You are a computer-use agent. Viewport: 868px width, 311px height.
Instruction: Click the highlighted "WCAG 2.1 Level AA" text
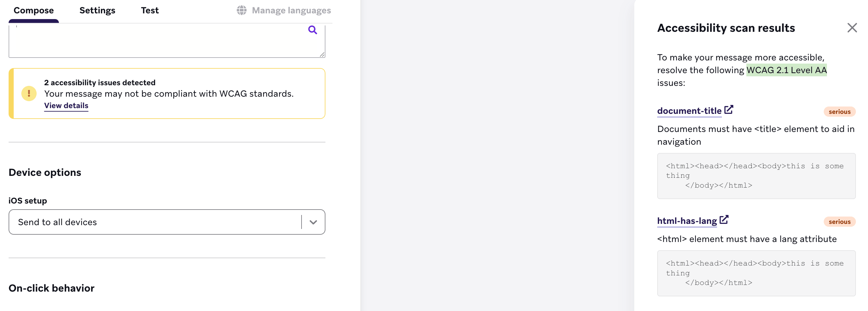pos(786,70)
